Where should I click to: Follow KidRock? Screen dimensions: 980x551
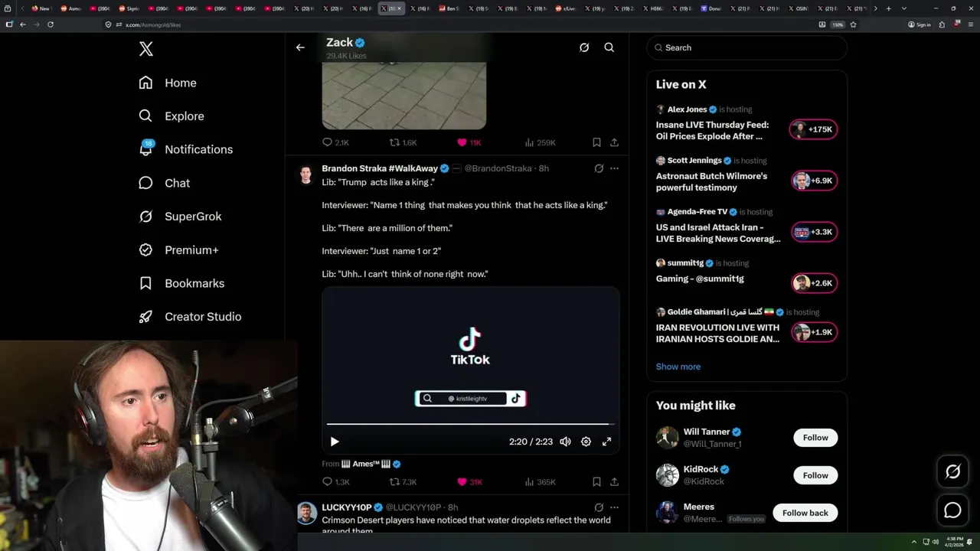pyautogui.click(x=815, y=475)
